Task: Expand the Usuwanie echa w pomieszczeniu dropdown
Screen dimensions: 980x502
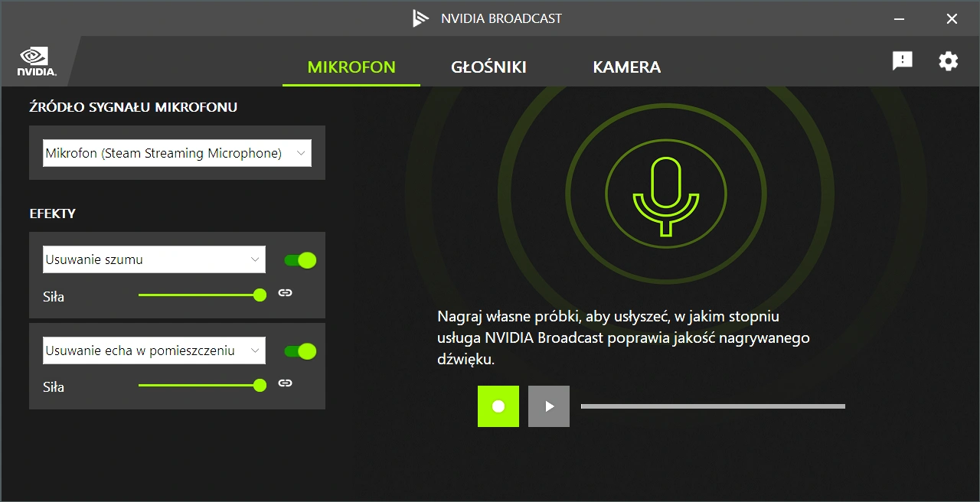Action: [x=154, y=350]
